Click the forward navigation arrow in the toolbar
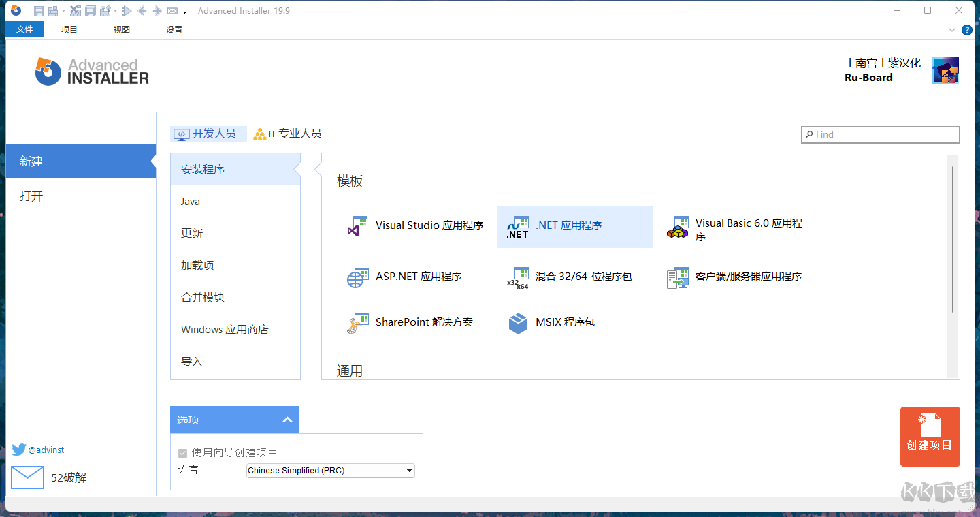 158,10
